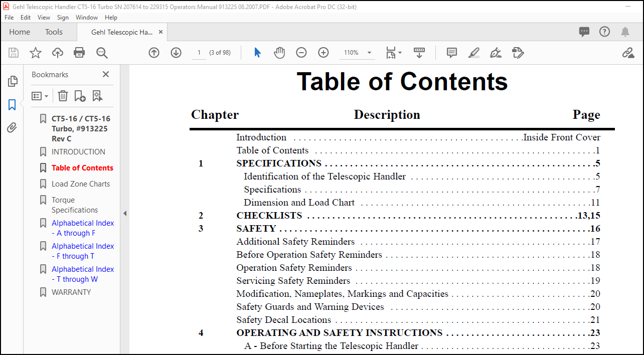
Task: Add a sticky note comment
Action: tap(452, 53)
